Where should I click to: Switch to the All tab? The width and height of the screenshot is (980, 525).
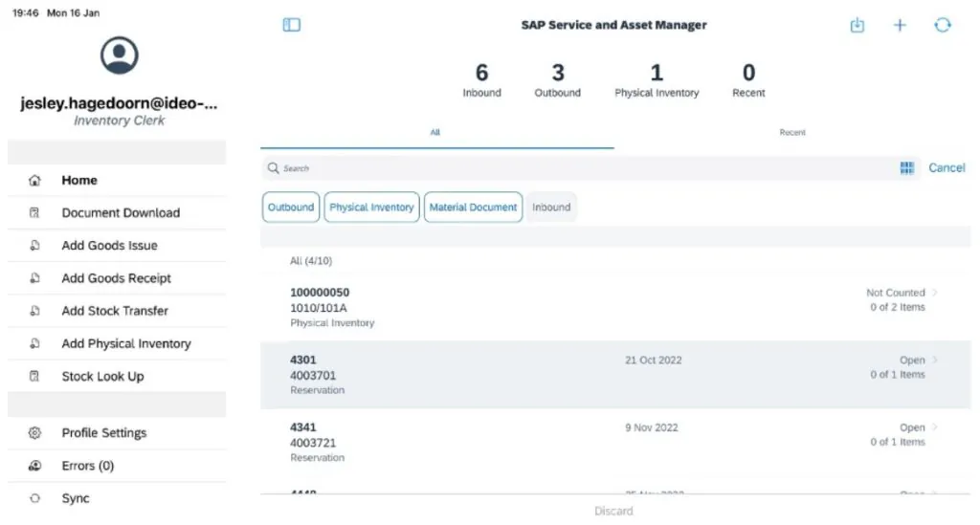(x=436, y=132)
